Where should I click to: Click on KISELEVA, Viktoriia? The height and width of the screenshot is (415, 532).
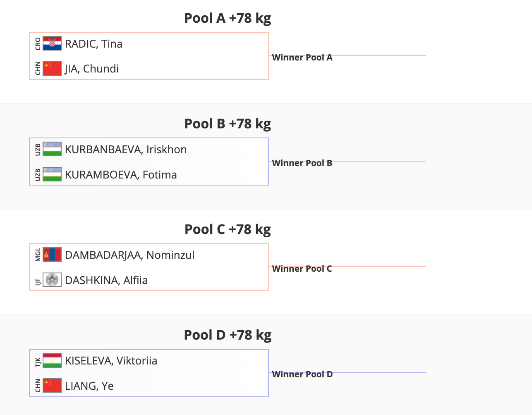(111, 361)
